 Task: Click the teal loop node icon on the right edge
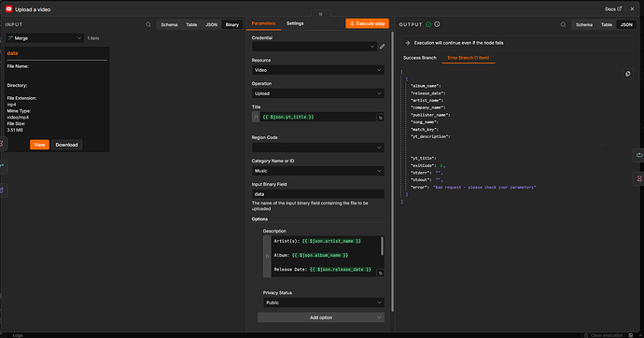(x=639, y=155)
